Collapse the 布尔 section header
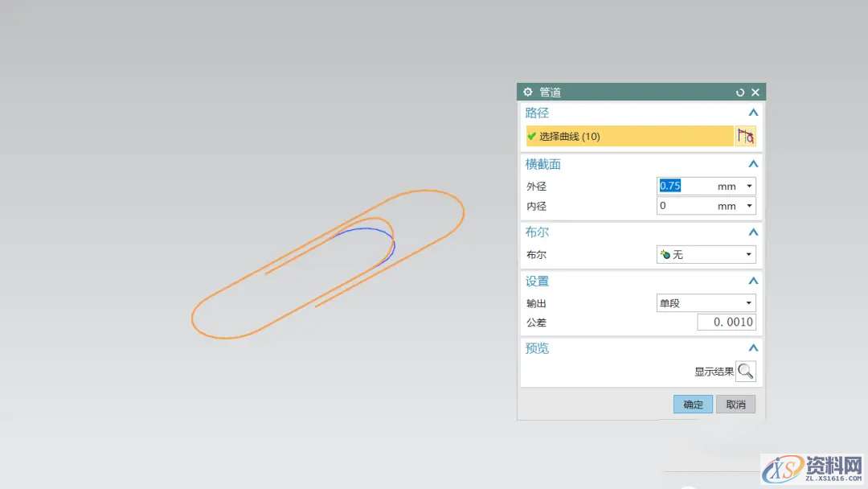Viewport: 868px width, 489px height. (753, 232)
